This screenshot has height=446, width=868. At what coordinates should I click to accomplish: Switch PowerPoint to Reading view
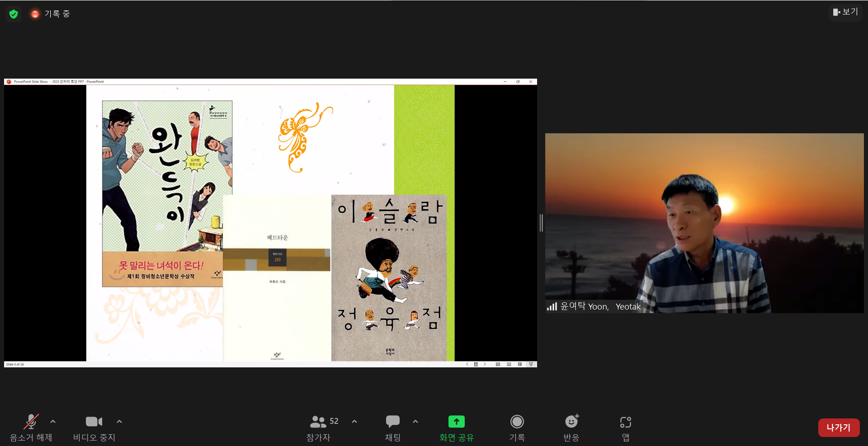[520, 364]
